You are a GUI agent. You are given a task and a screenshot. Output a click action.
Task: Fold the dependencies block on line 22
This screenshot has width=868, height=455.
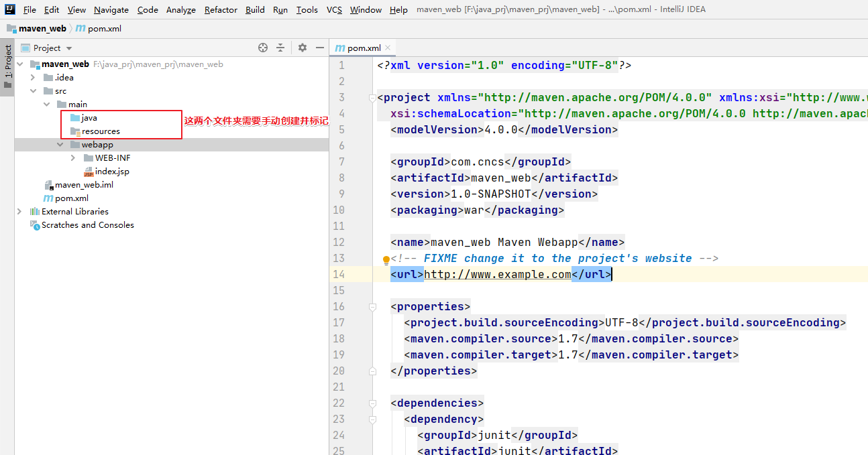click(372, 403)
